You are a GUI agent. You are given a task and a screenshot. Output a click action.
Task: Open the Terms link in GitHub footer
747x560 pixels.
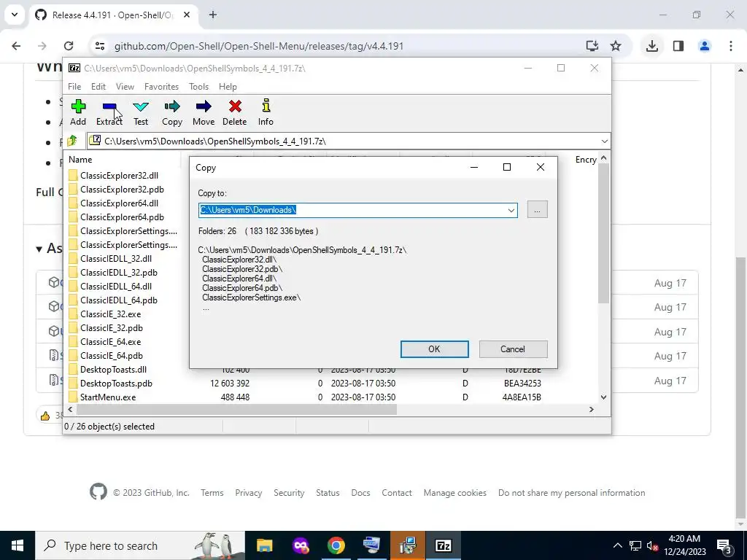(x=212, y=493)
